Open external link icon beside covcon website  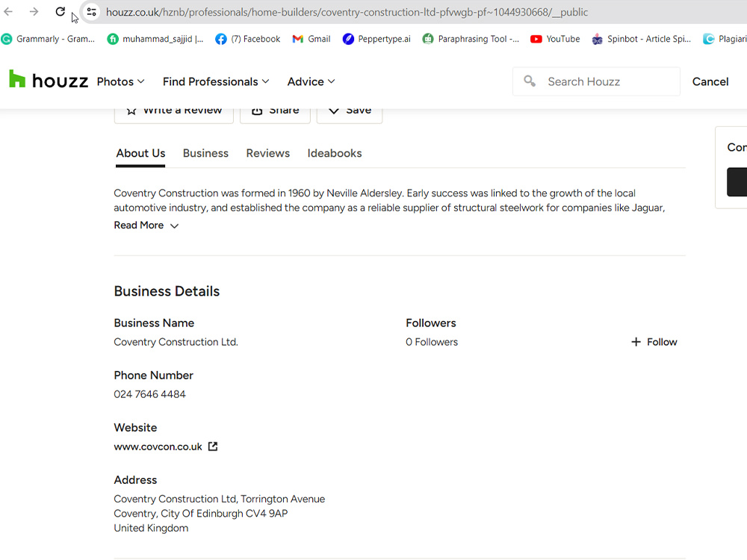(213, 447)
